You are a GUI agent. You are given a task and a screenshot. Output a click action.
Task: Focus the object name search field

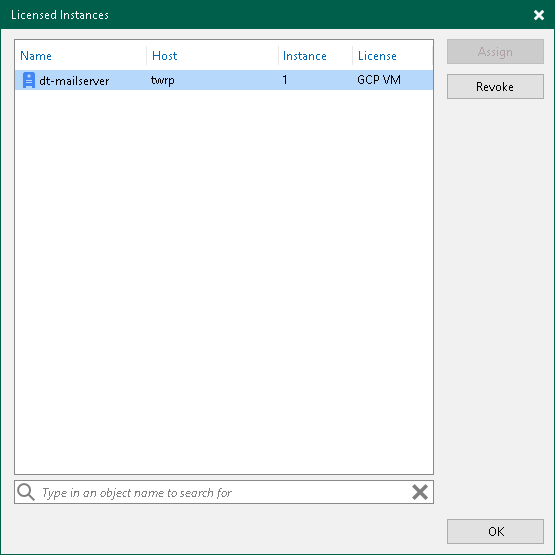point(224,492)
